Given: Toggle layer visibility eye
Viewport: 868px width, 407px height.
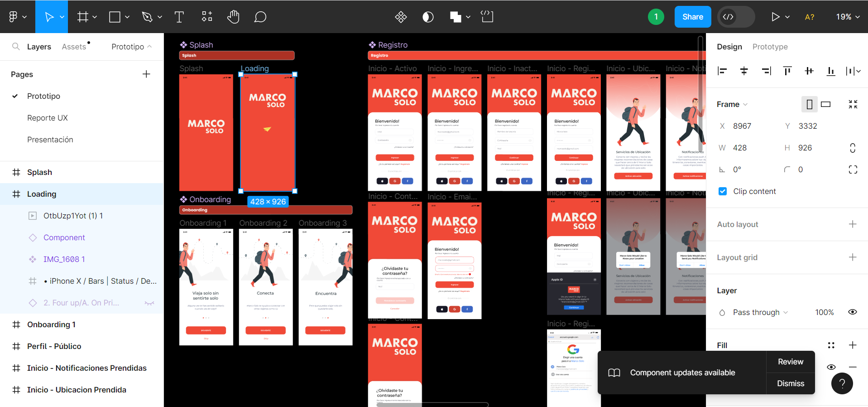Looking at the screenshot, I should point(853,312).
